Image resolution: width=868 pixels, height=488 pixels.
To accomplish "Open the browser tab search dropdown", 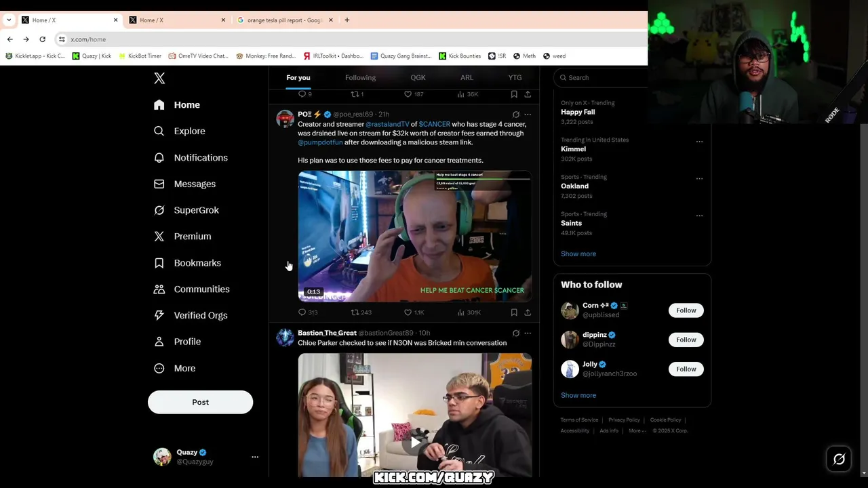I will coord(9,20).
